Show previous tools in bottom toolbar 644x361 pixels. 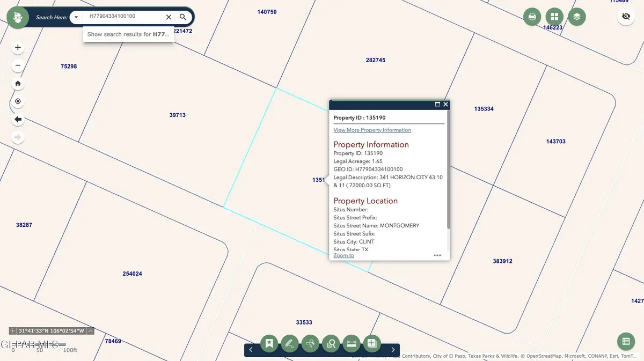tap(251, 350)
